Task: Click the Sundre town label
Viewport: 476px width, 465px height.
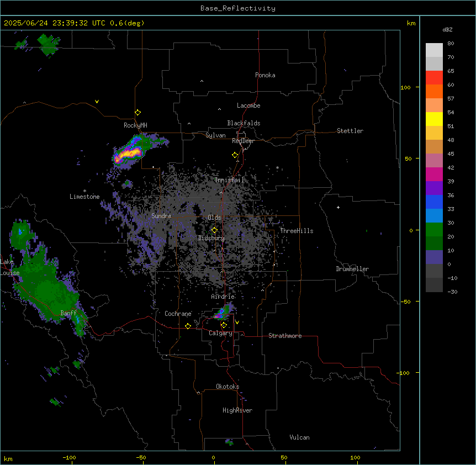Action: tap(161, 216)
